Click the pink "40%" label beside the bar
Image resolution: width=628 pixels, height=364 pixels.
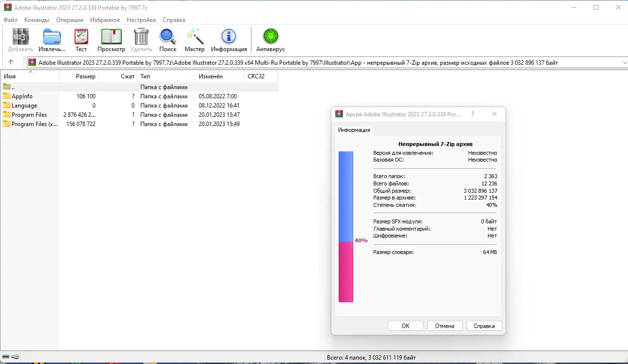(x=361, y=240)
